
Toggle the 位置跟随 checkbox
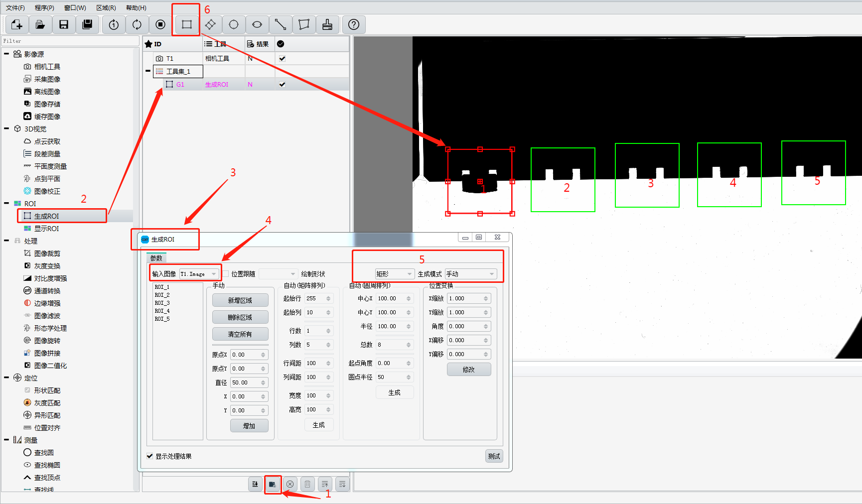click(225, 274)
